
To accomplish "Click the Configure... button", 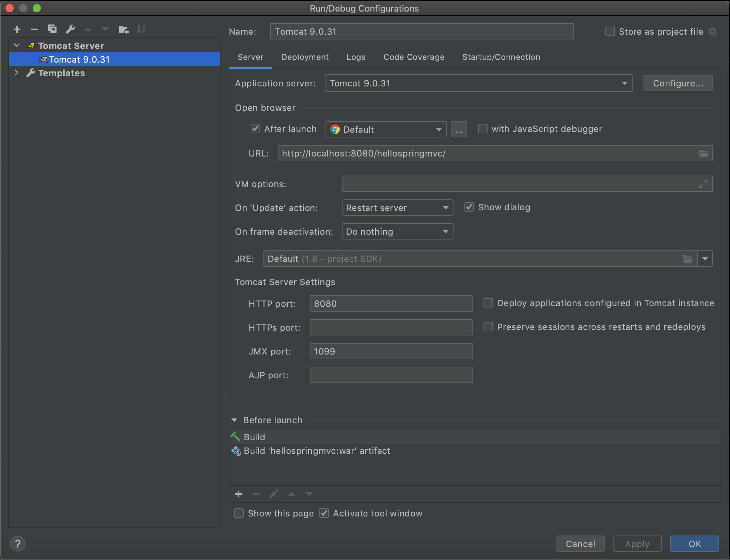I will point(678,83).
